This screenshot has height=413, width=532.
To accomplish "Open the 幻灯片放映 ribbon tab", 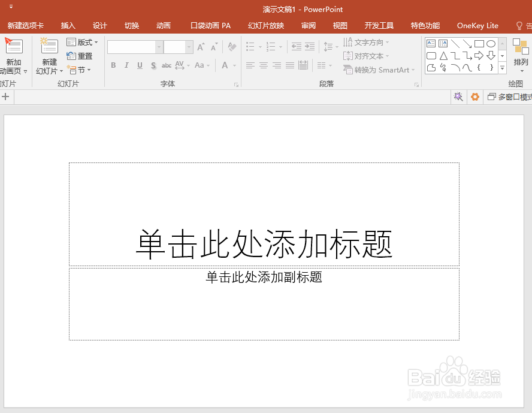I will click(x=265, y=26).
